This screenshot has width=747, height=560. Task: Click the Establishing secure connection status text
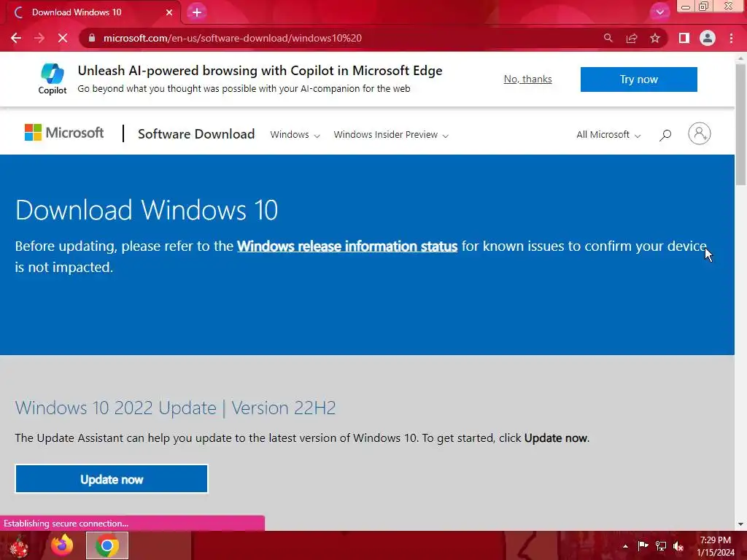point(66,524)
